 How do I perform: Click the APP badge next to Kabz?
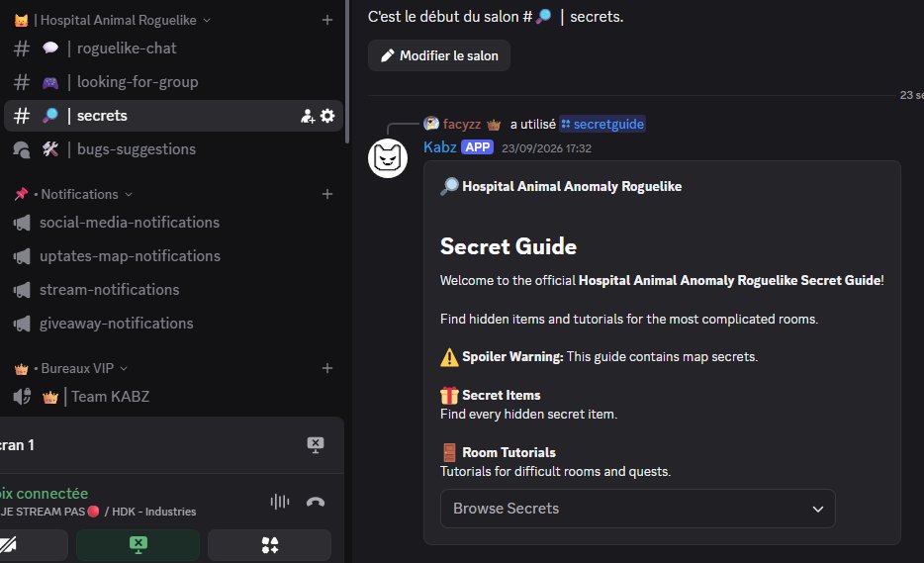[477, 147]
